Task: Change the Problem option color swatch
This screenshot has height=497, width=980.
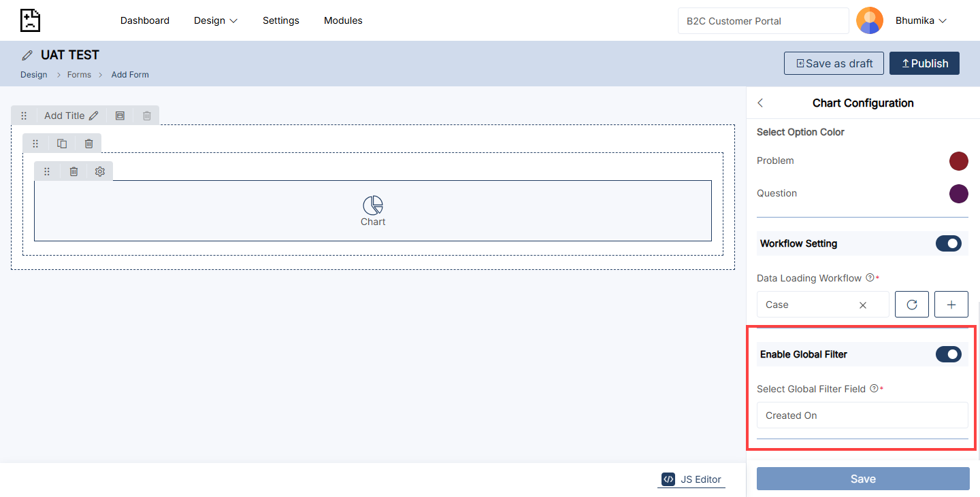Action: [958, 161]
